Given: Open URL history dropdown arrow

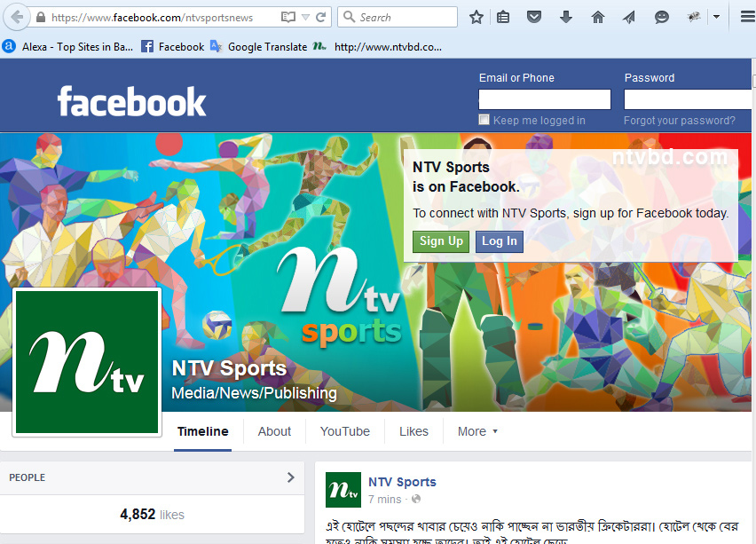Looking at the screenshot, I should tap(305, 18).
